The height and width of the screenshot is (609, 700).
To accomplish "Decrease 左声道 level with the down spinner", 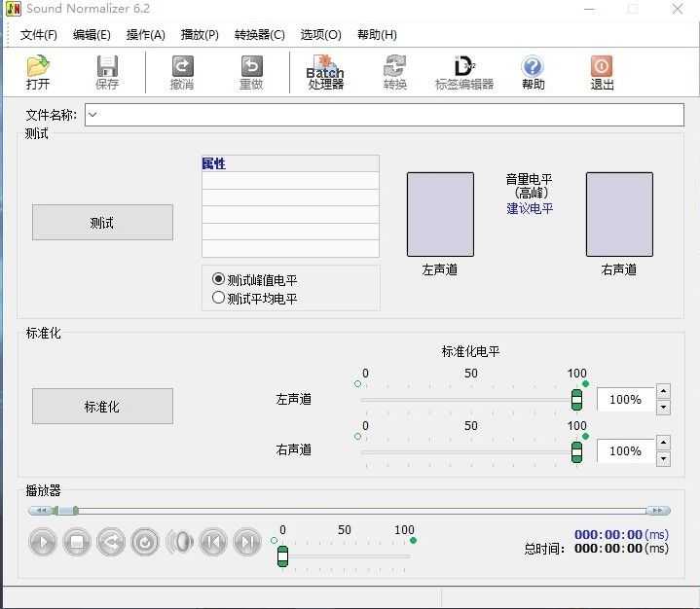I will pyautogui.click(x=663, y=408).
